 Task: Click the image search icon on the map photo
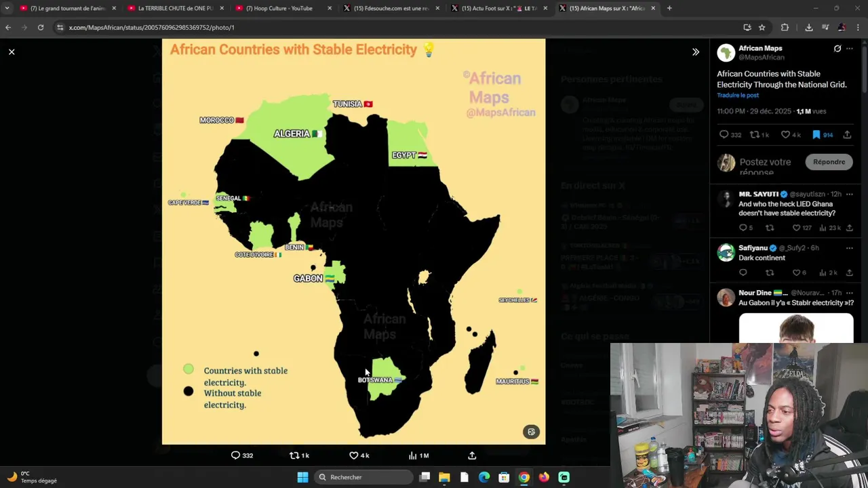[531, 432]
